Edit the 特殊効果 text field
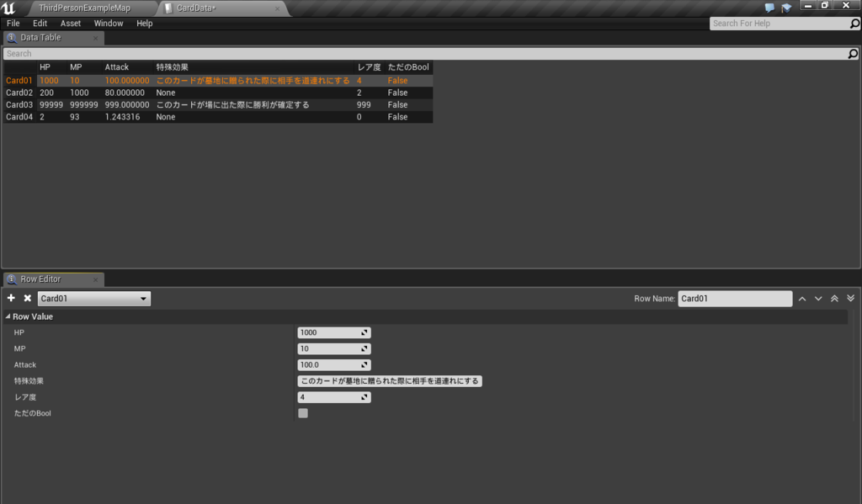The image size is (862, 504). [390, 381]
